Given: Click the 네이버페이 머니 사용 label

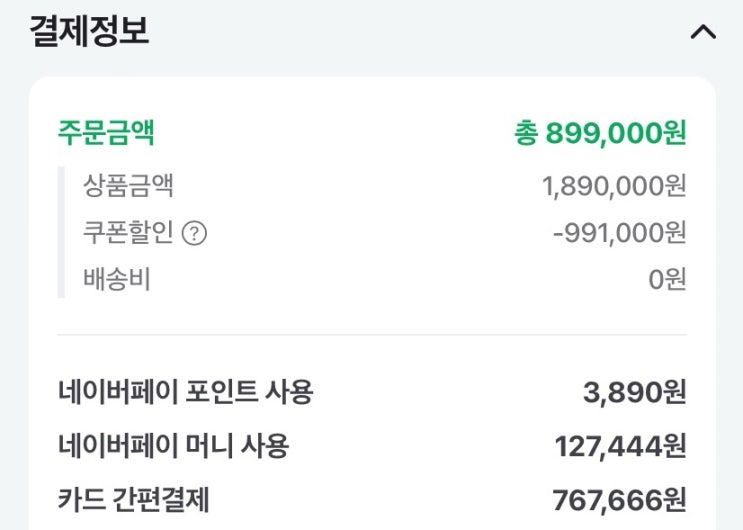Looking at the screenshot, I should [x=173, y=446].
